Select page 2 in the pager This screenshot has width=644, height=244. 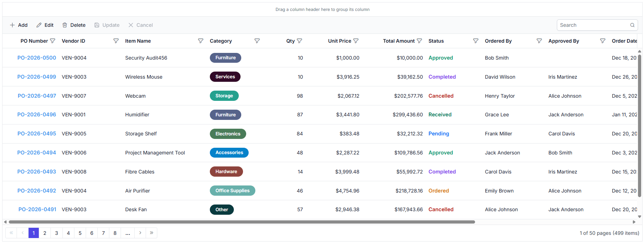[x=45, y=233]
